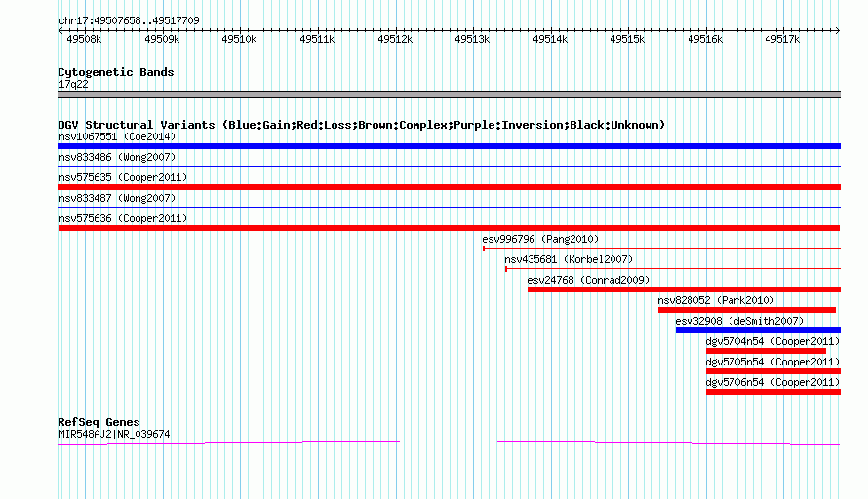Click the 49512k ruler tick label
Image resolution: width=868 pixels, height=499 pixels.
[395, 39]
